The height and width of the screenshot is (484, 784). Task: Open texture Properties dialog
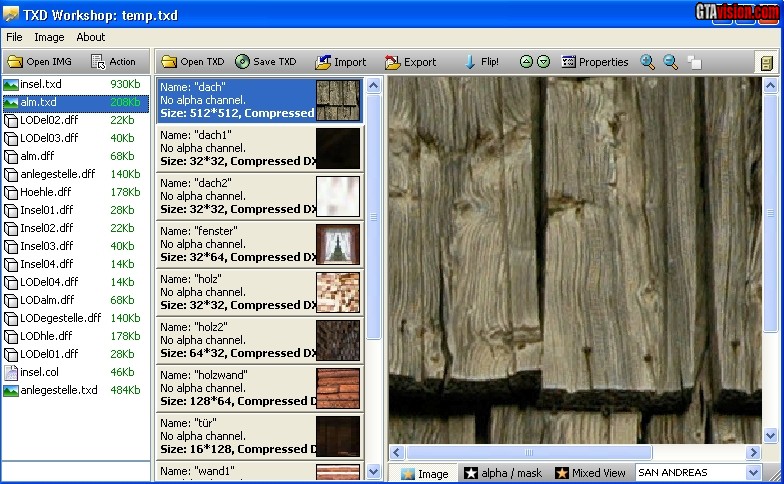tap(595, 62)
